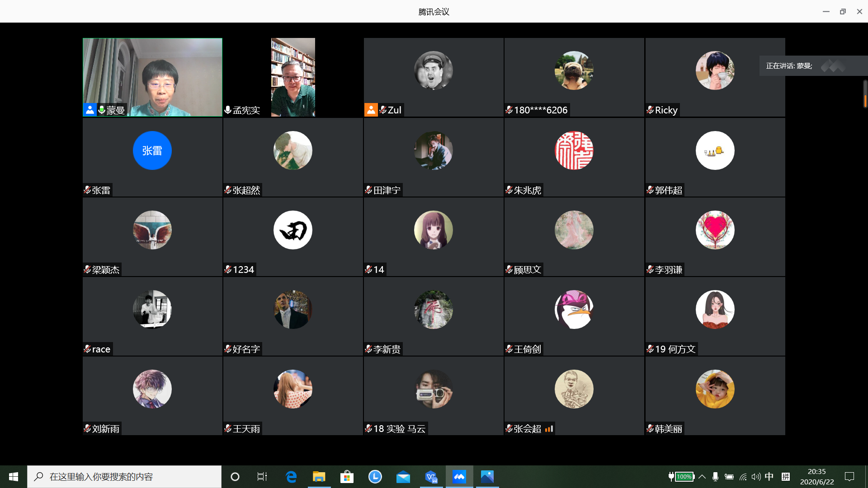Click the heart avatar of 李羽谦
This screenshot has height=488, width=868.
(715, 230)
